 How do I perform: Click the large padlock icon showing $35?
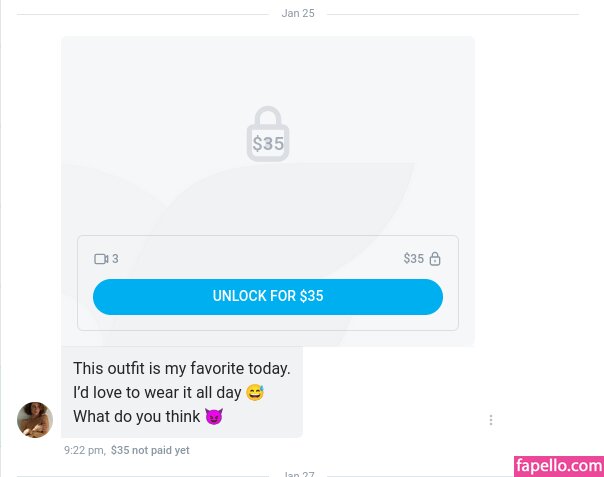coord(268,134)
